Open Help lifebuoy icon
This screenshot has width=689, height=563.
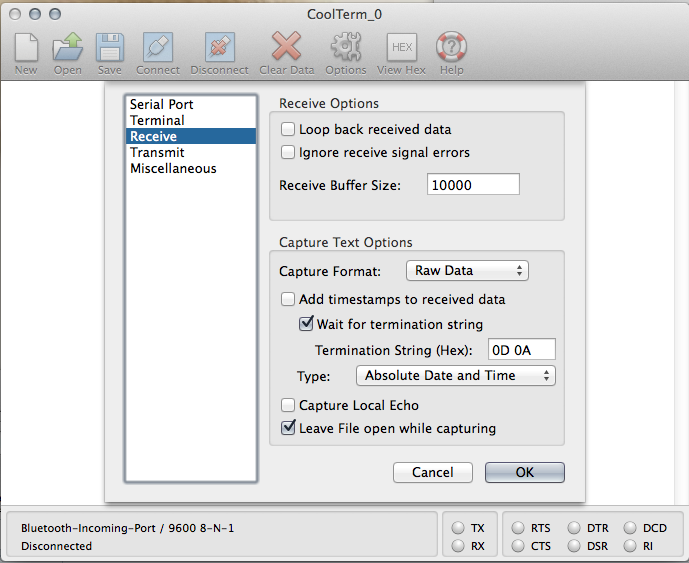(x=451, y=46)
